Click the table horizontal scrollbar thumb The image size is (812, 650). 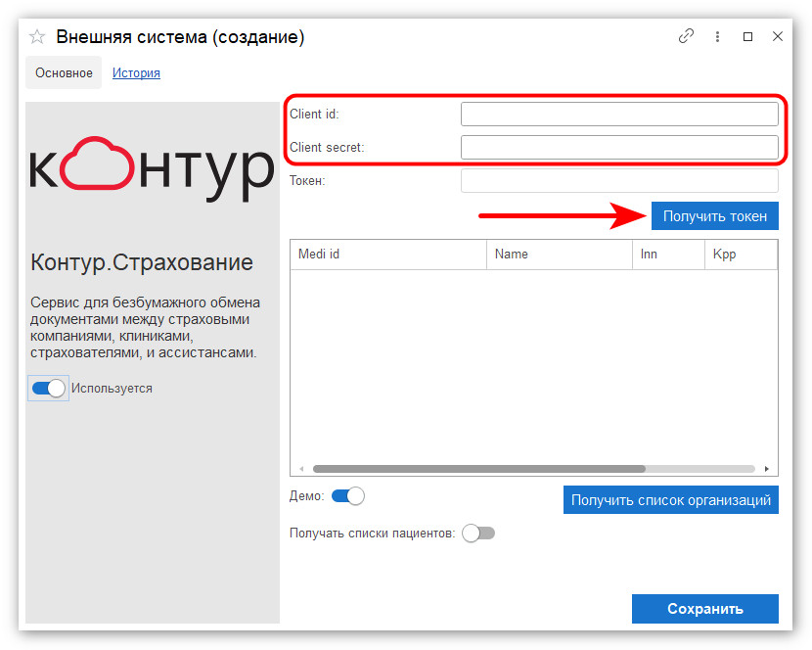pyautogui.click(x=479, y=469)
